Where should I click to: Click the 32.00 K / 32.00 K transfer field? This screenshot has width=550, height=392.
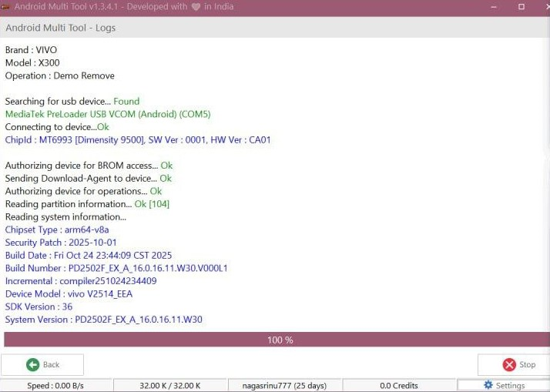click(x=170, y=385)
